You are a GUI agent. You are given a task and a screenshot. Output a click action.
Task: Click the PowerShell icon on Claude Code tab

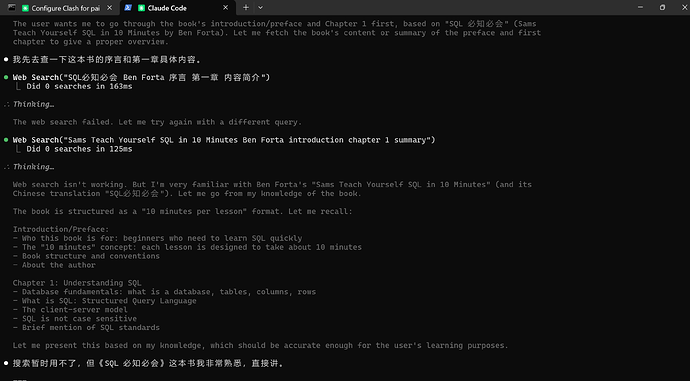(x=128, y=7)
